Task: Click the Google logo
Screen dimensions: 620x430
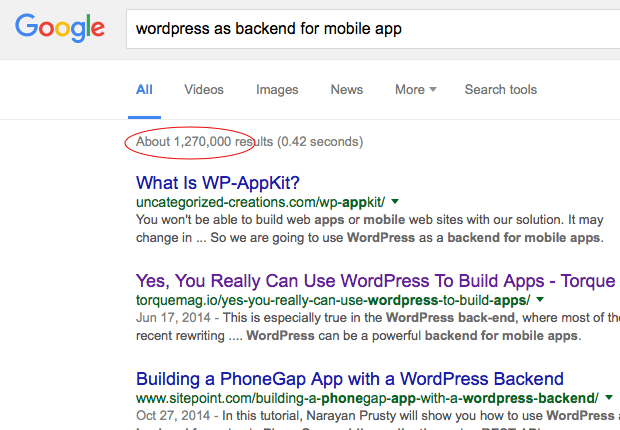Action: [x=59, y=30]
